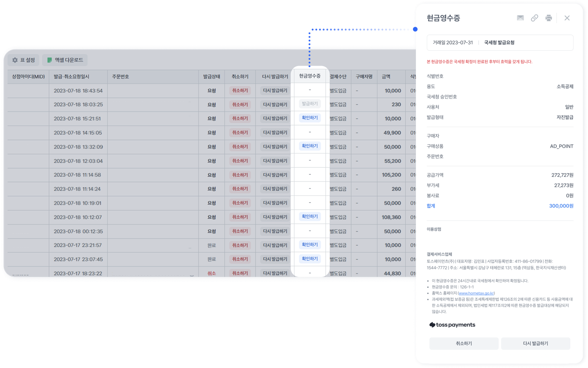Screen dimensions: 588x368
Task: Open the www.hometax.go.kr link
Action: (x=476, y=293)
